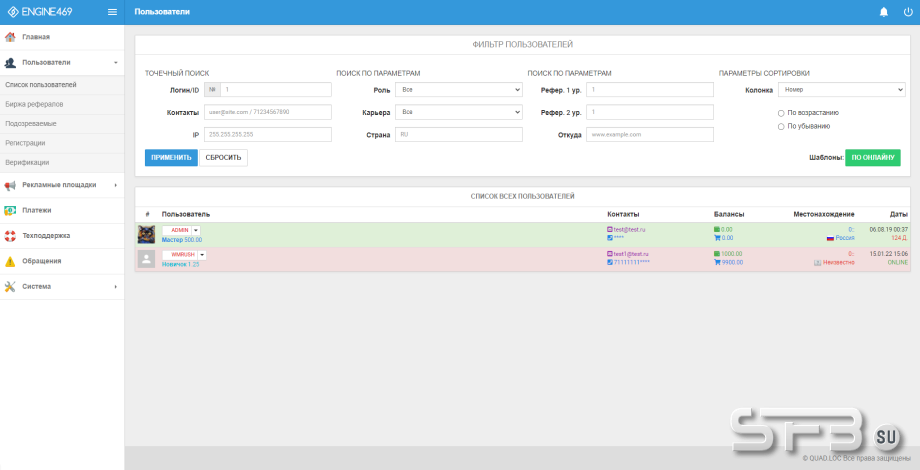Screen dimensions: 920x470
Task: Open the Карьера dropdown
Action: tap(458, 112)
